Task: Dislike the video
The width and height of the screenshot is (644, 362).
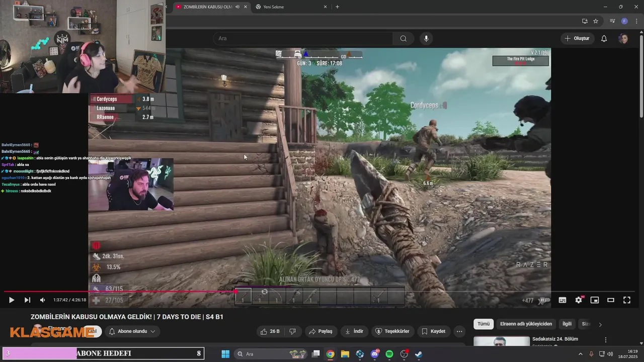Action: 292,331
